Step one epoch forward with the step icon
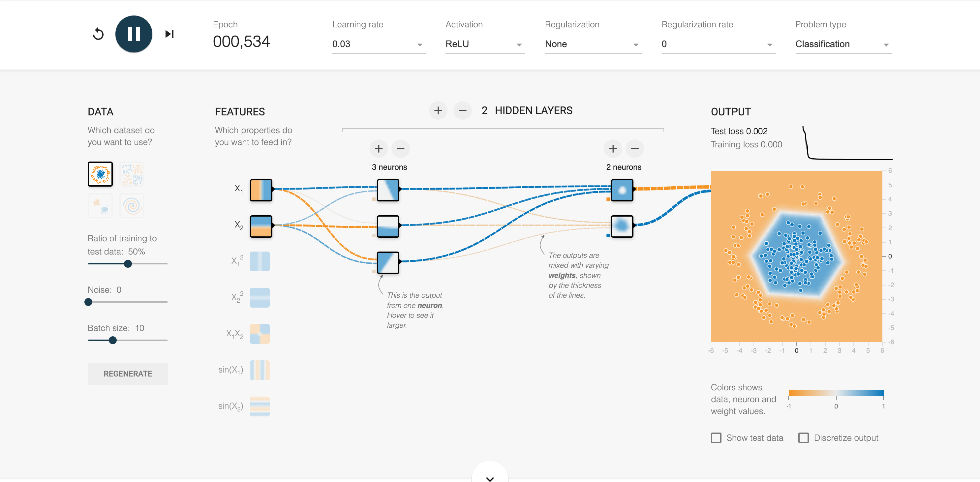Viewport: 980px width, 482px height. [169, 34]
